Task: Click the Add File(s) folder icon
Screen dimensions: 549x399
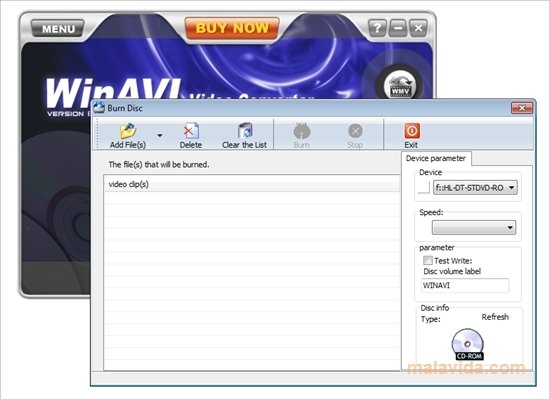Action: coord(128,131)
